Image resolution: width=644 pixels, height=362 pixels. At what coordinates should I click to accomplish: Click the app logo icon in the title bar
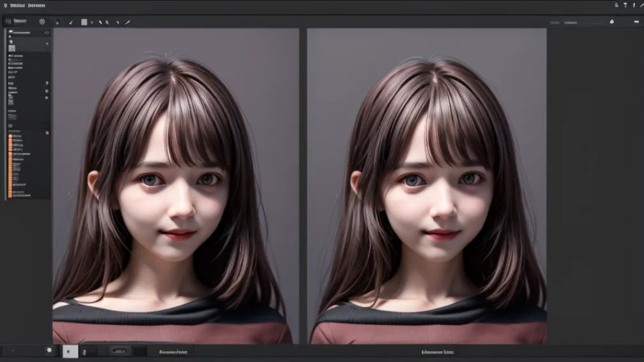[5, 6]
